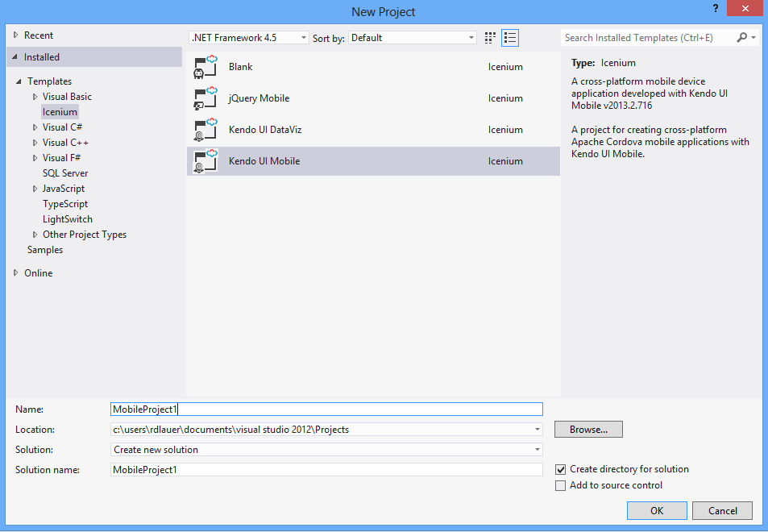Collapse the Templates tree node
Viewport: 768px width, 532px height.
[x=19, y=81]
